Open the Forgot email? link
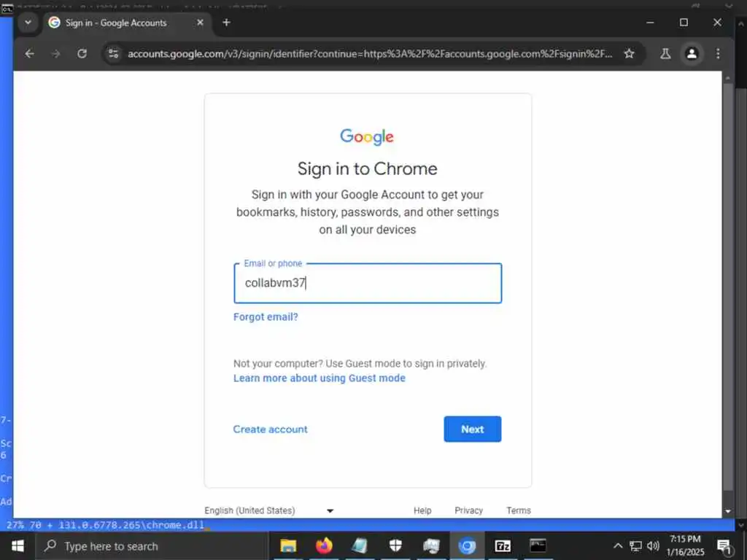This screenshot has height=560, width=747. (266, 316)
